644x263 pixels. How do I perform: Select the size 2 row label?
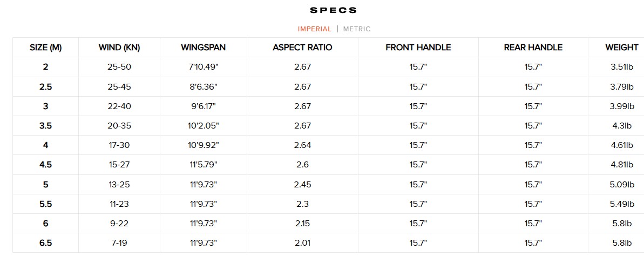click(x=45, y=67)
